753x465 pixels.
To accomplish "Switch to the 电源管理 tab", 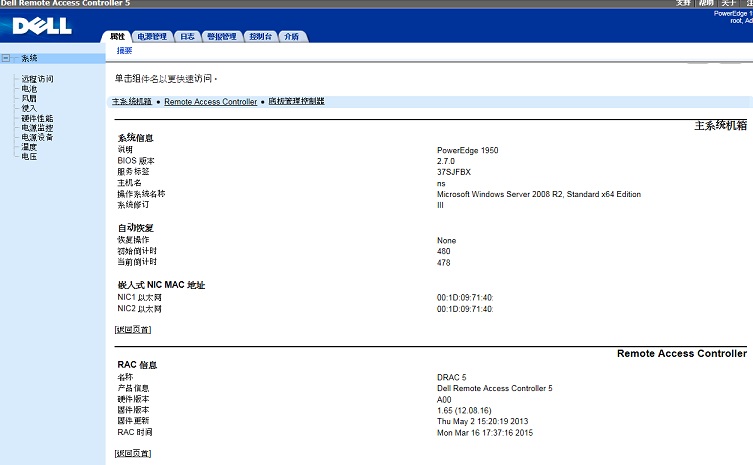I will (x=152, y=37).
